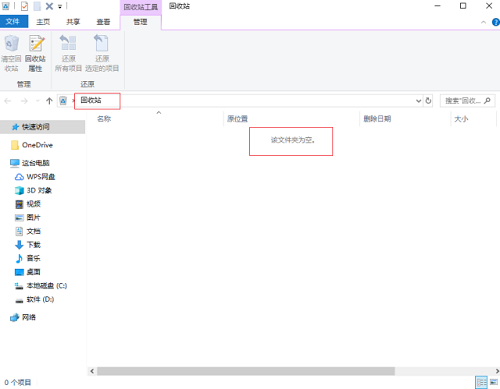Viewport: 500px width, 389px height.
Task: Select the Manage (管理) ribbon tab
Action: tap(140, 22)
